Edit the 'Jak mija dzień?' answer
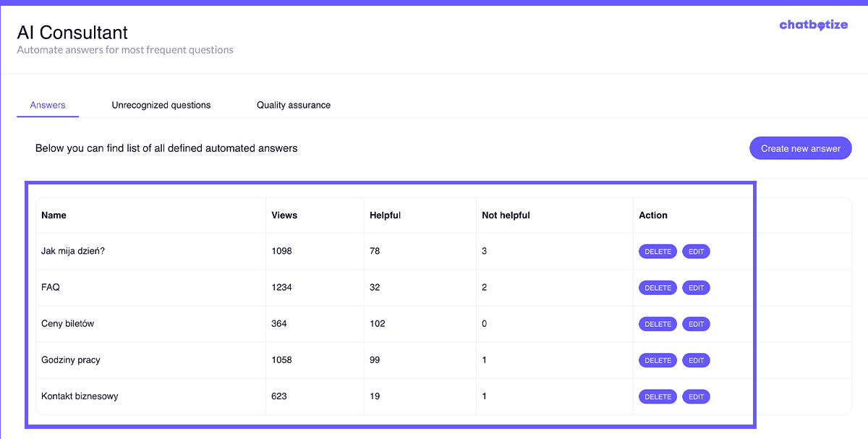868x439 pixels. pyautogui.click(x=696, y=252)
